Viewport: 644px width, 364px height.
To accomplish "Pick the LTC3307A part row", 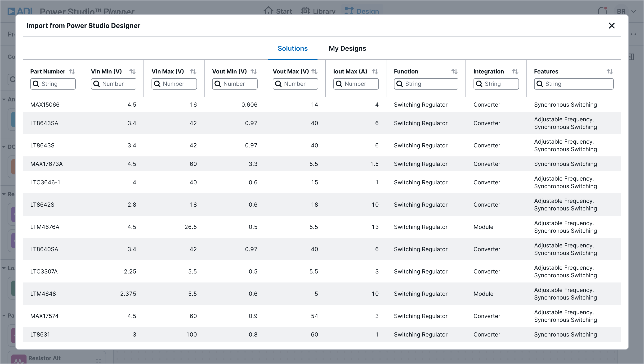I will [44, 271].
